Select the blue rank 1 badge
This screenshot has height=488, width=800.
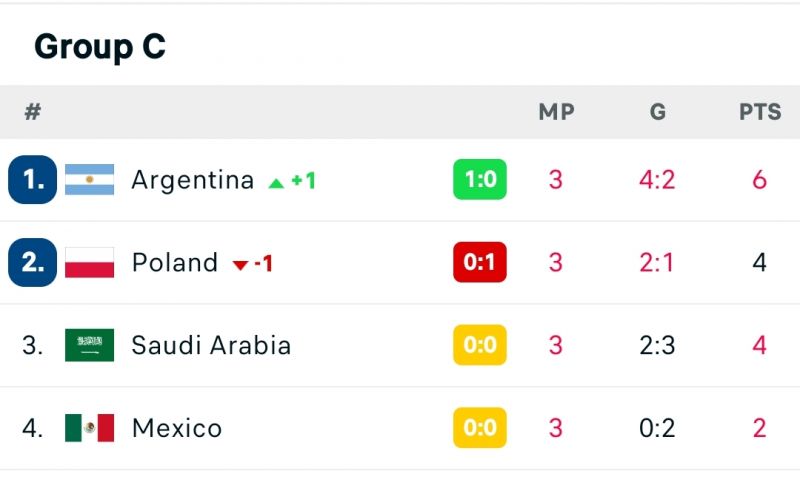point(33,180)
